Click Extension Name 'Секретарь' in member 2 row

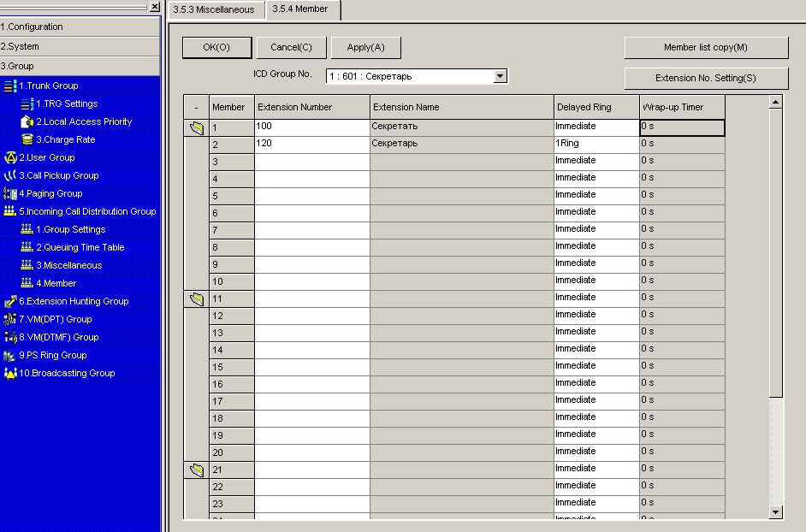[461, 145]
